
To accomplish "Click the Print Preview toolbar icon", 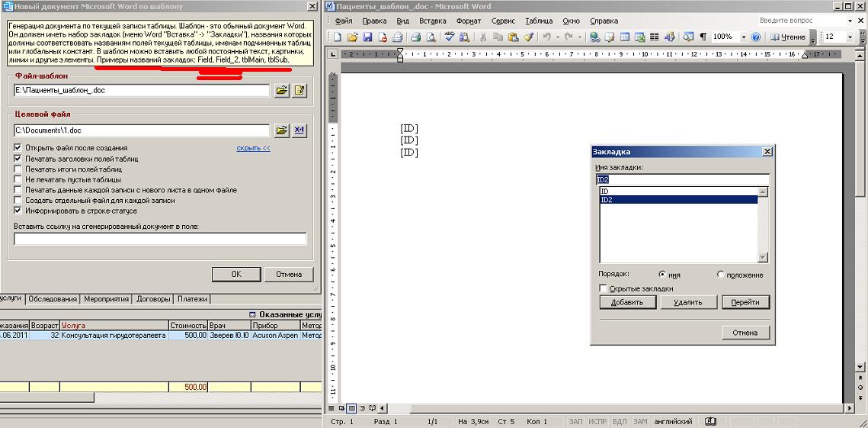I will tap(431, 37).
